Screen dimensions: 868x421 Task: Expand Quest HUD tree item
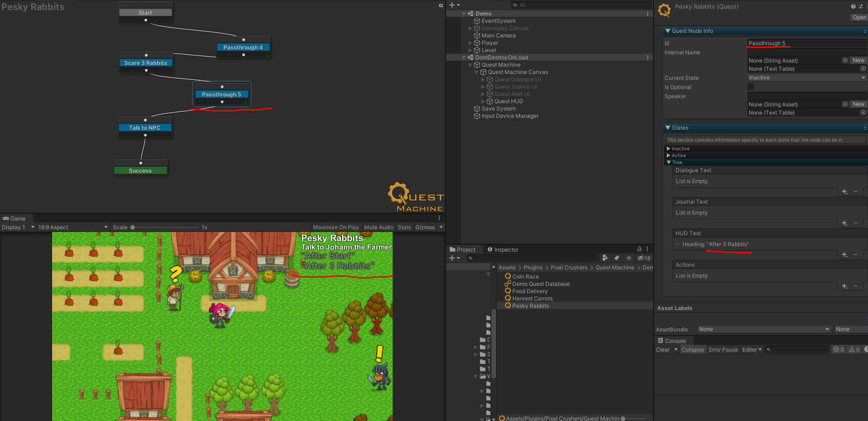point(483,101)
